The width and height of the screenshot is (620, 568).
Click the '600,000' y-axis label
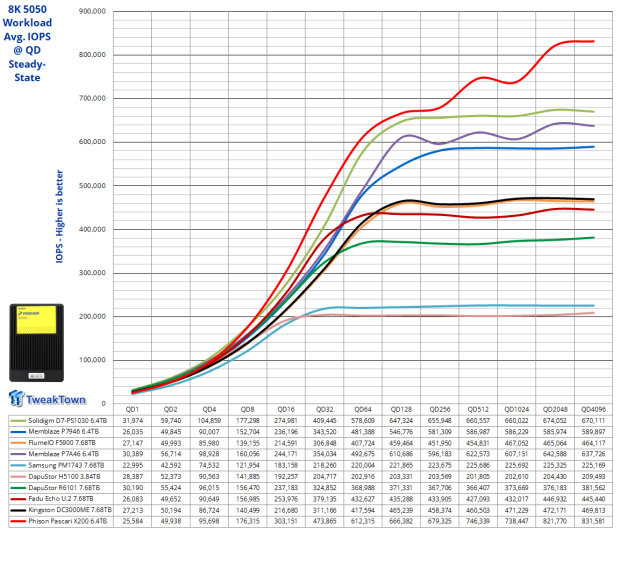(x=92, y=142)
